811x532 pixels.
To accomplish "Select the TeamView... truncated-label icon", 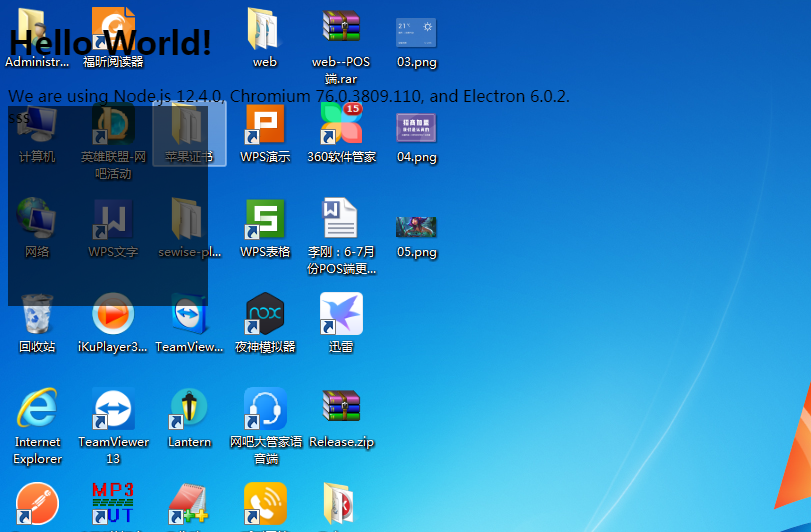I will [189, 323].
